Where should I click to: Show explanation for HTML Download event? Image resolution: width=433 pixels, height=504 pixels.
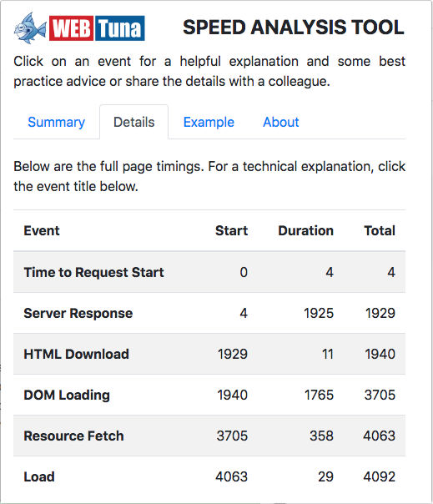(x=77, y=354)
